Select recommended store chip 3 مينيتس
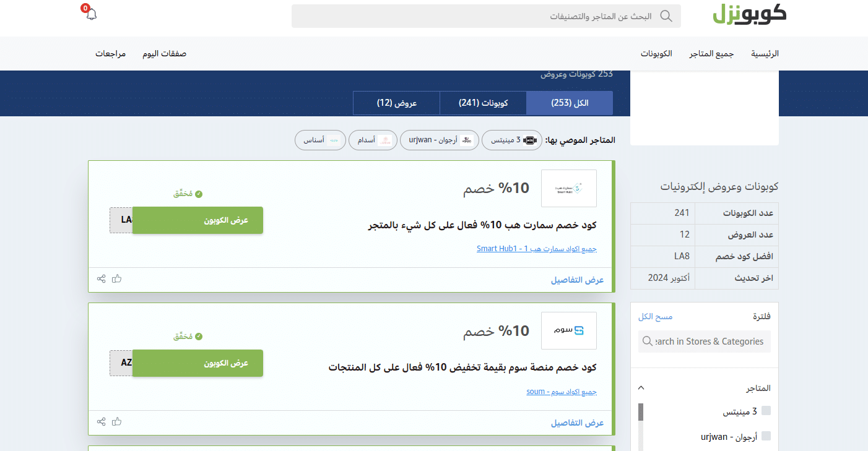Screen dimensions: 868x451 (x=511, y=140)
